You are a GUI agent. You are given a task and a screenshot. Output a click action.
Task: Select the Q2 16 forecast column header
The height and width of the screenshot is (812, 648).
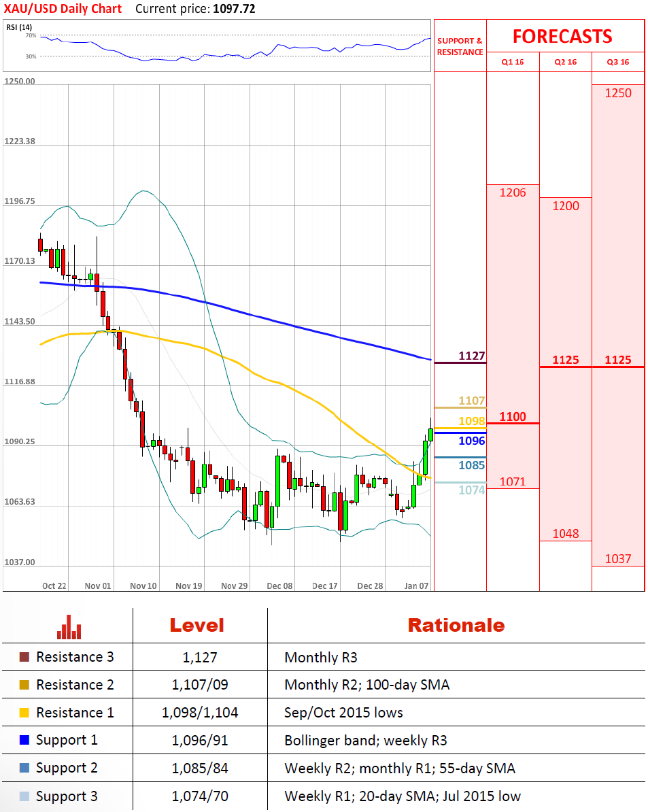[565, 62]
